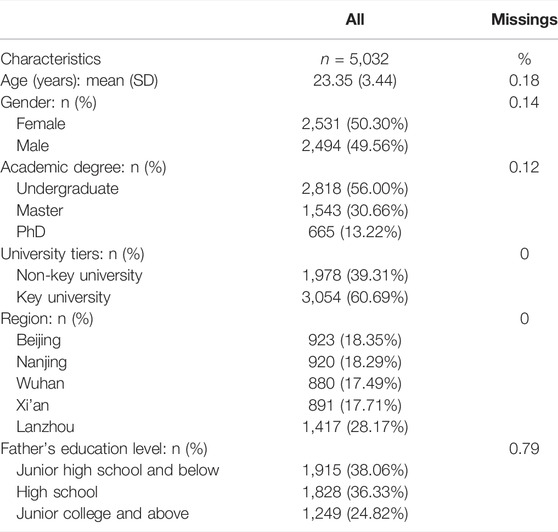Click the 'Missings' column header

click(525, 20)
